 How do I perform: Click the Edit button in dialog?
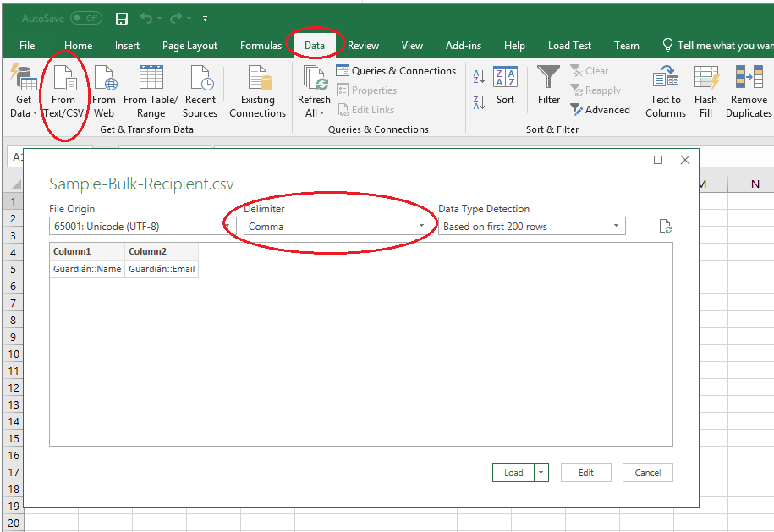586,473
